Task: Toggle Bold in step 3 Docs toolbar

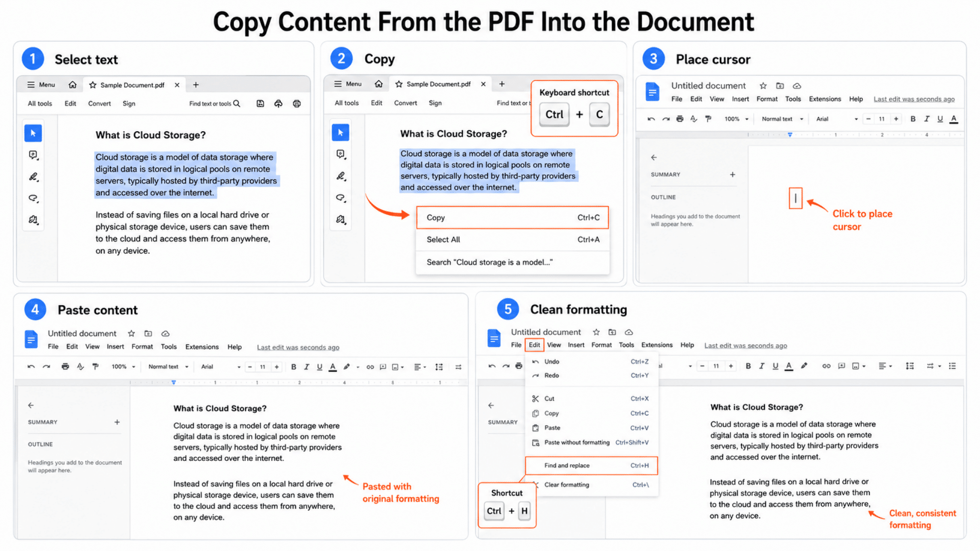Action: [x=913, y=119]
